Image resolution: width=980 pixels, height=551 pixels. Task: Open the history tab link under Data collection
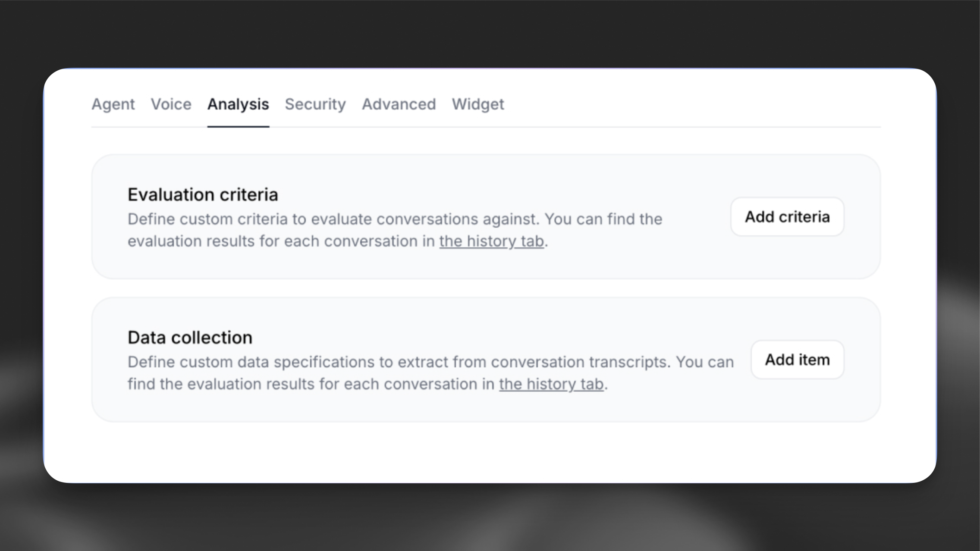click(551, 384)
